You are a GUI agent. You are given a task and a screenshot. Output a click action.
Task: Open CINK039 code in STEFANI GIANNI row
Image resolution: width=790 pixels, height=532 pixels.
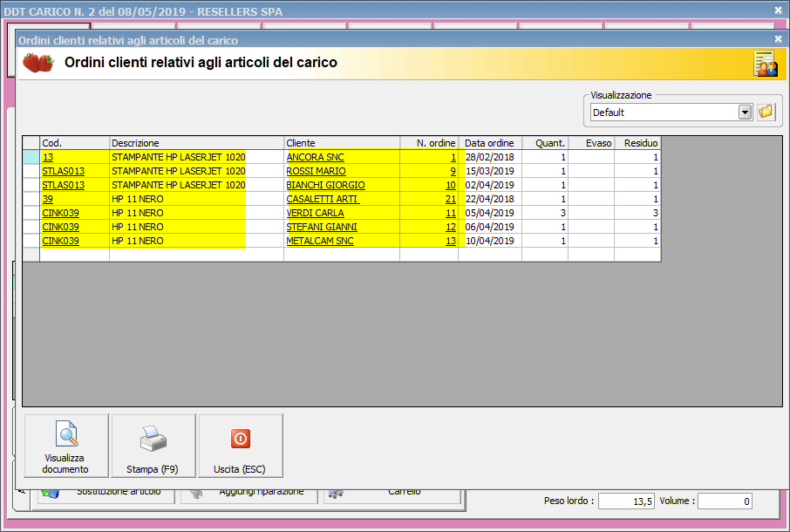pos(60,228)
